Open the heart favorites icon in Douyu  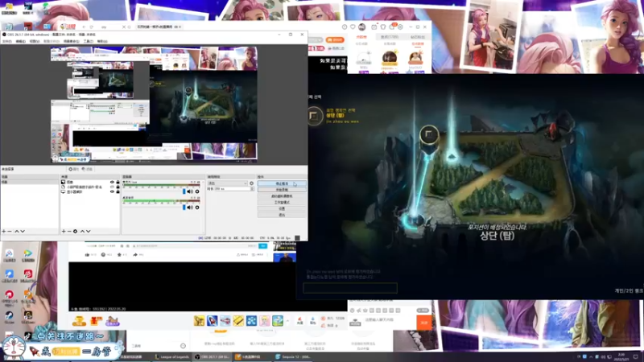coord(353,27)
